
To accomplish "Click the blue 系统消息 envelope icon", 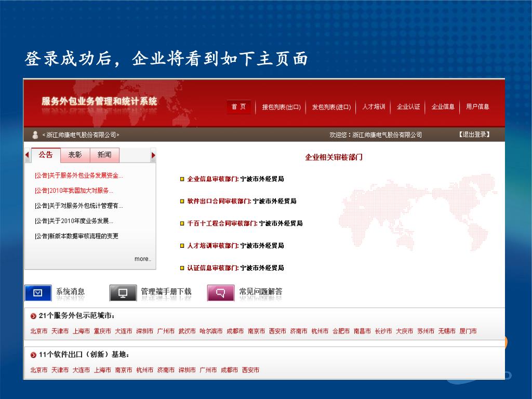I will point(38,293).
